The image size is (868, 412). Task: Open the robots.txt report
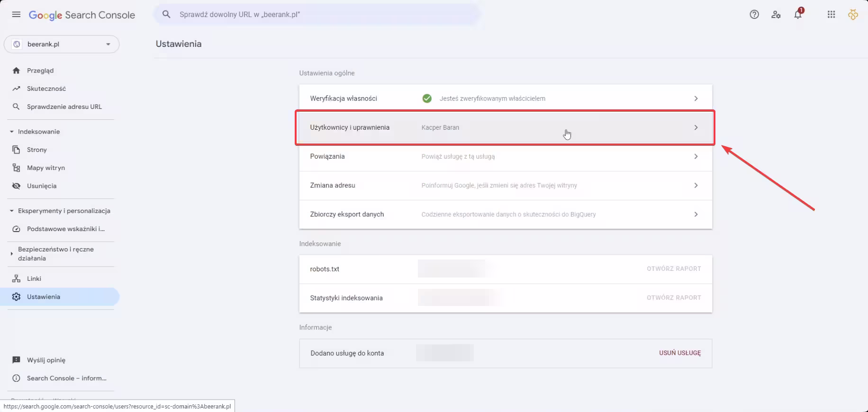point(673,269)
